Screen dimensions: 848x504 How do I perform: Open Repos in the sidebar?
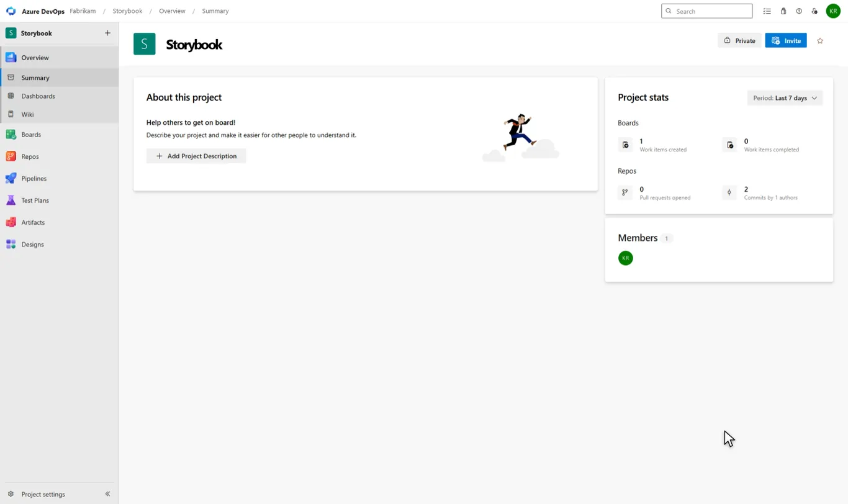[x=59, y=156]
